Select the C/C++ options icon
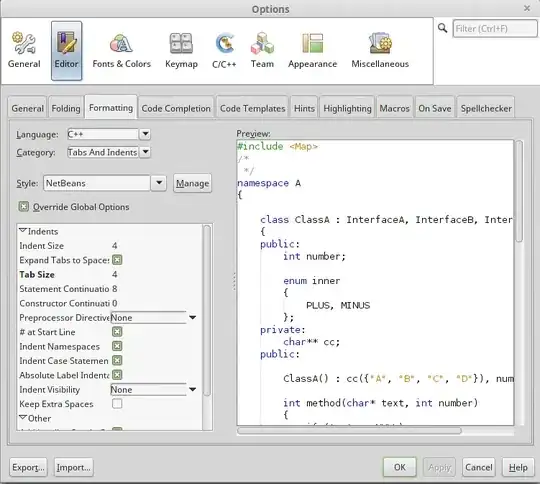Image resolution: width=540 pixels, height=484 pixels. [x=224, y=51]
